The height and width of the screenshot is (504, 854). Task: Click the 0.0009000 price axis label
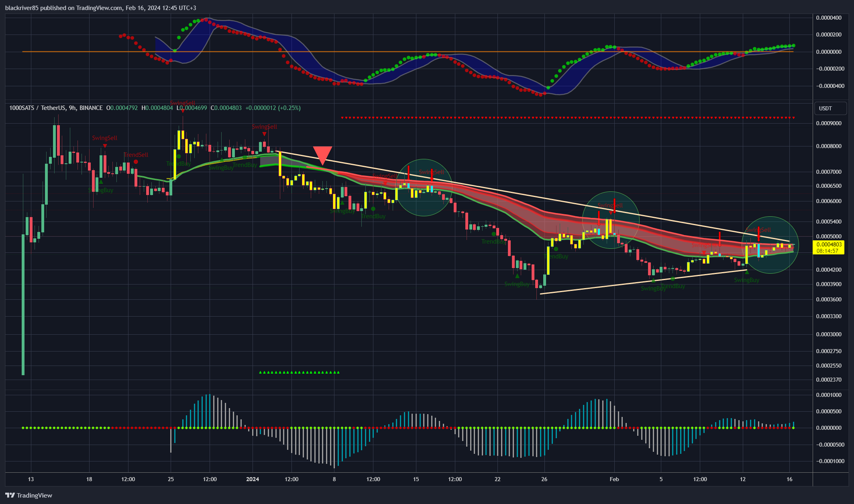click(829, 123)
